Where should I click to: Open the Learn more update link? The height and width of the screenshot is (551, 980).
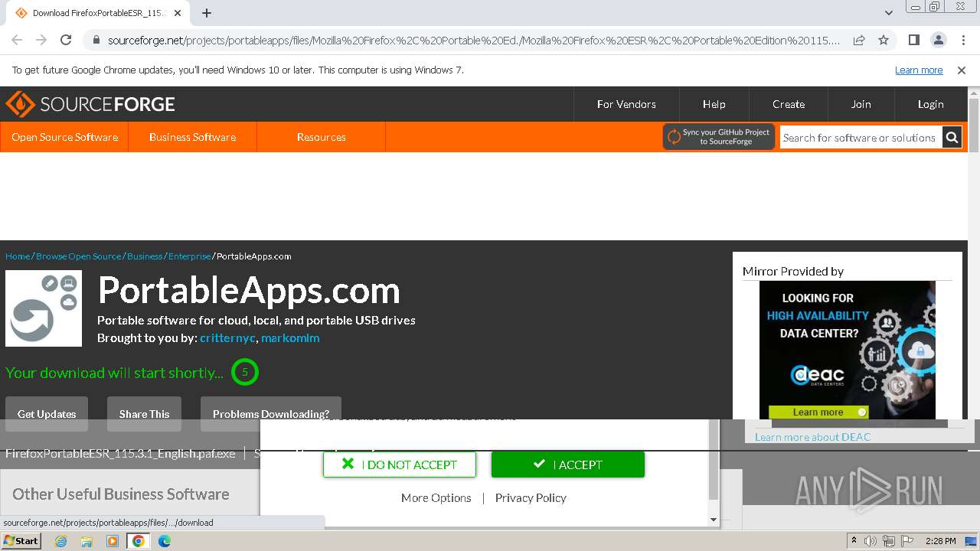click(x=919, y=70)
